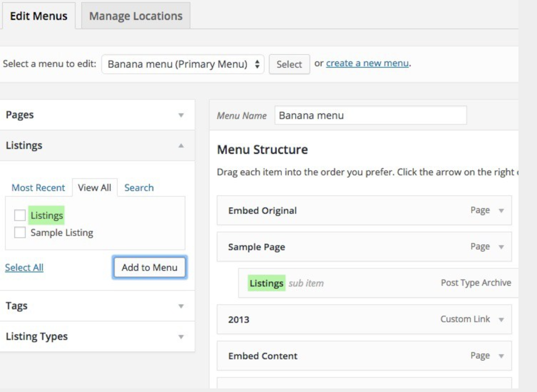Open the menu selection dropdown

183,64
